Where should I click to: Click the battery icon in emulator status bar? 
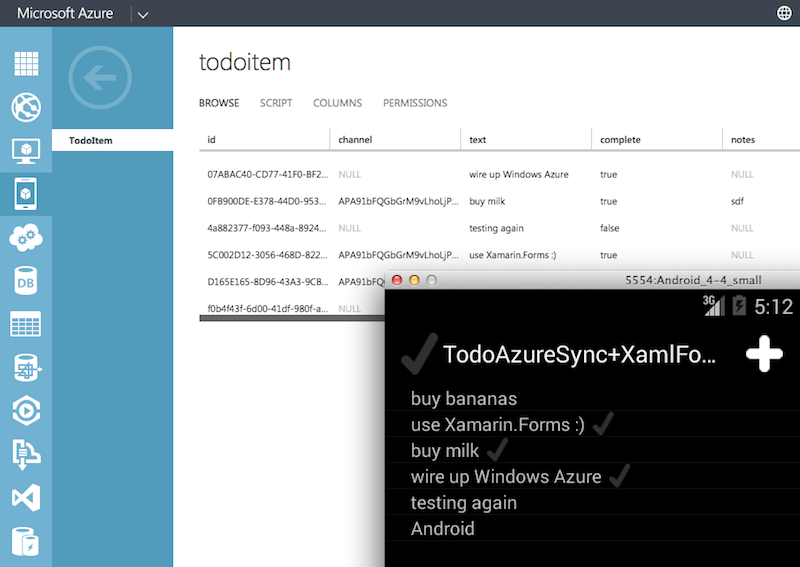tap(739, 306)
